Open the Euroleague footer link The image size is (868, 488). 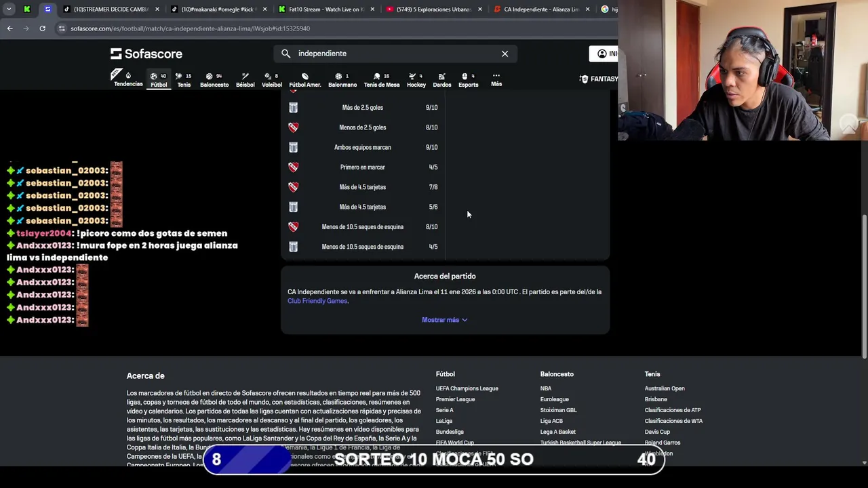[554, 399]
